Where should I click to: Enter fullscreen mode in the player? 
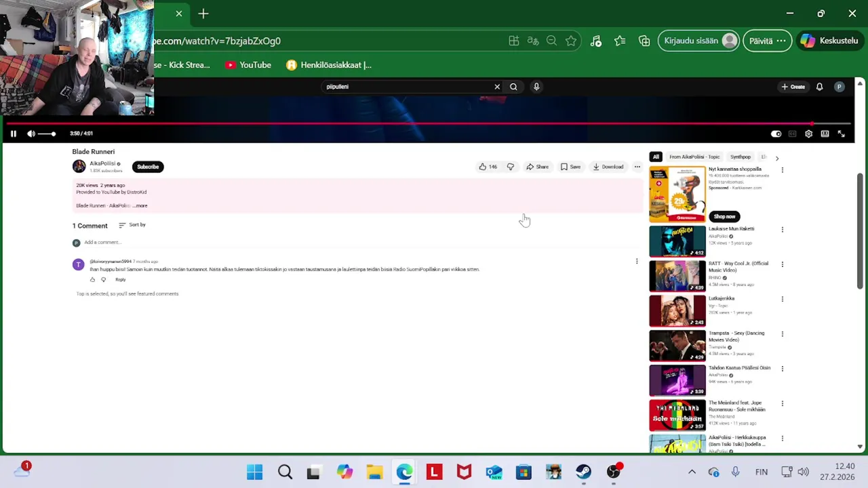coord(841,134)
